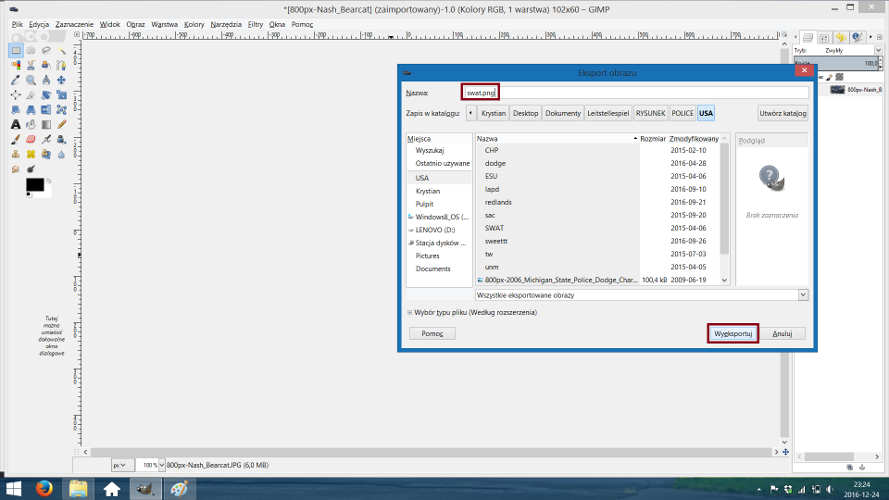Select the Cage Transform tool
The image size is (889, 500).
[x=61, y=109]
